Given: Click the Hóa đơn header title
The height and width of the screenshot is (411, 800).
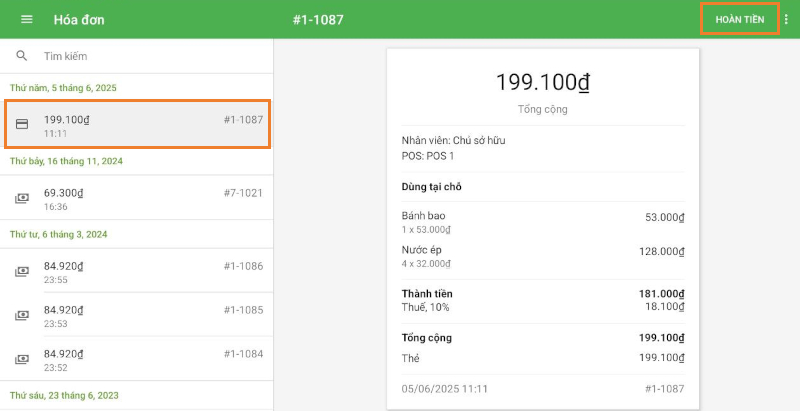Looking at the screenshot, I should (79, 20).
